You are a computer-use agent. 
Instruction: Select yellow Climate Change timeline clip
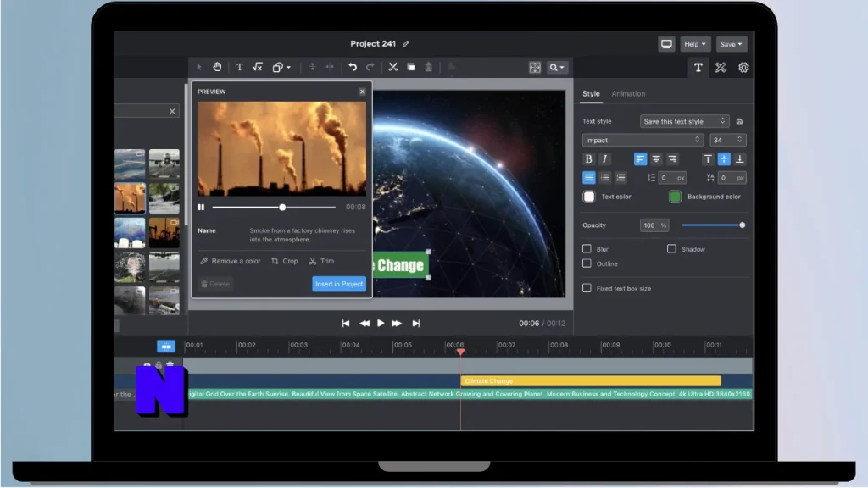coord(591,380)
